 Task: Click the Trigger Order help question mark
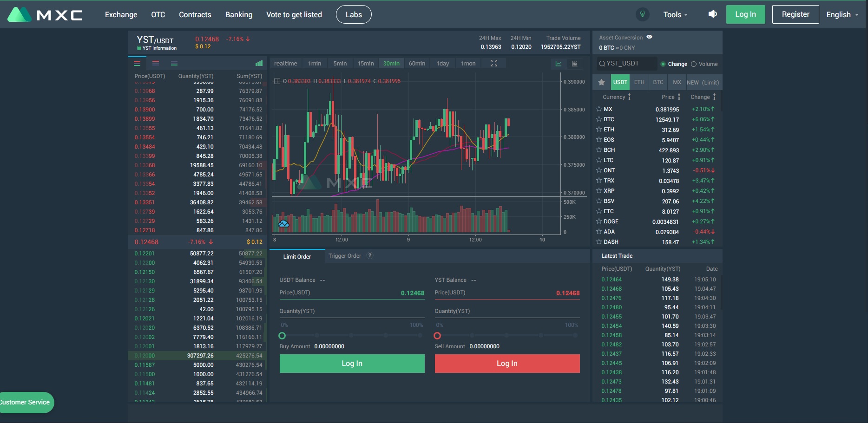(370, 256)
